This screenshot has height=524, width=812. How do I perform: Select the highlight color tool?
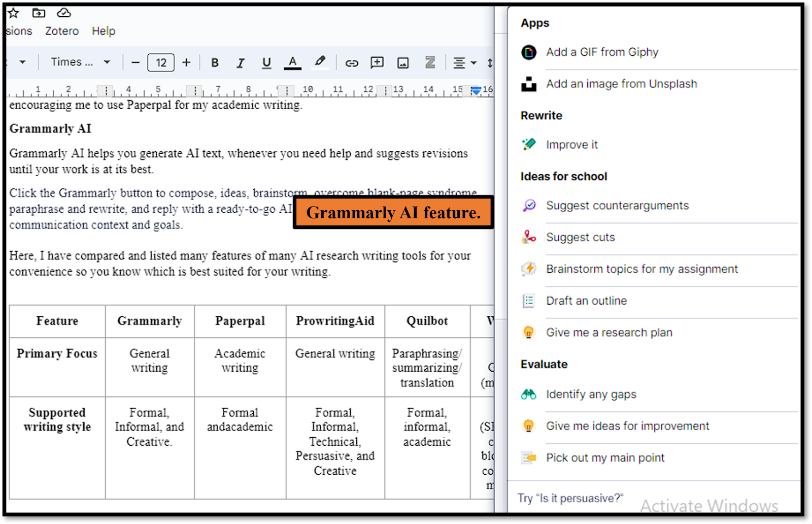(x=319, y=62)
